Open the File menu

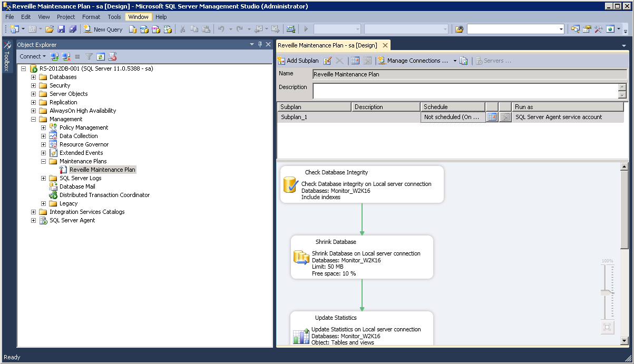click(x=9, y=17)
